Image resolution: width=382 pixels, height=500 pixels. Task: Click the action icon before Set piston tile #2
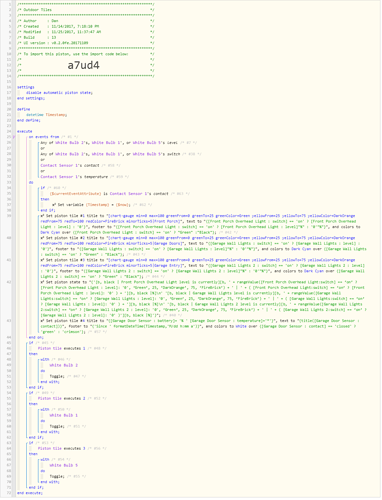coord(43,238)
